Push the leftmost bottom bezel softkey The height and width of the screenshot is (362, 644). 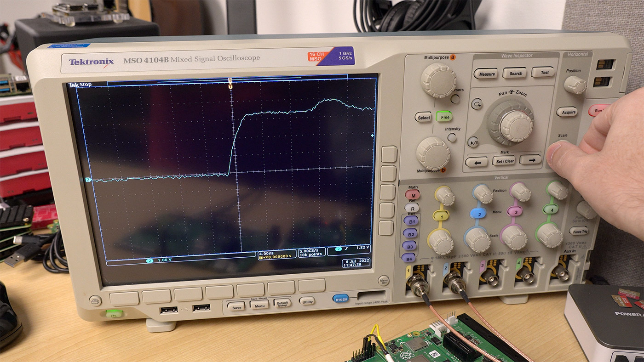coord(124,298)
